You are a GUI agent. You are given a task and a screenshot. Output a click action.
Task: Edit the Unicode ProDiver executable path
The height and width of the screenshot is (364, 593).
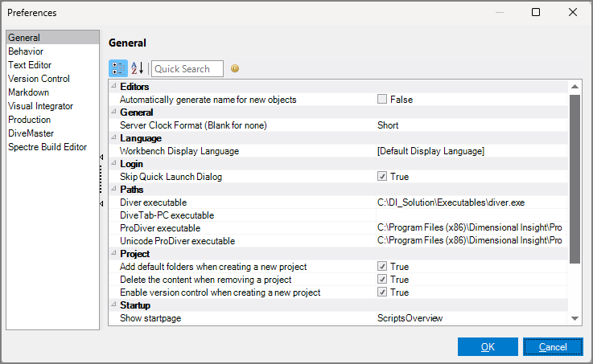tap(472, 241)
